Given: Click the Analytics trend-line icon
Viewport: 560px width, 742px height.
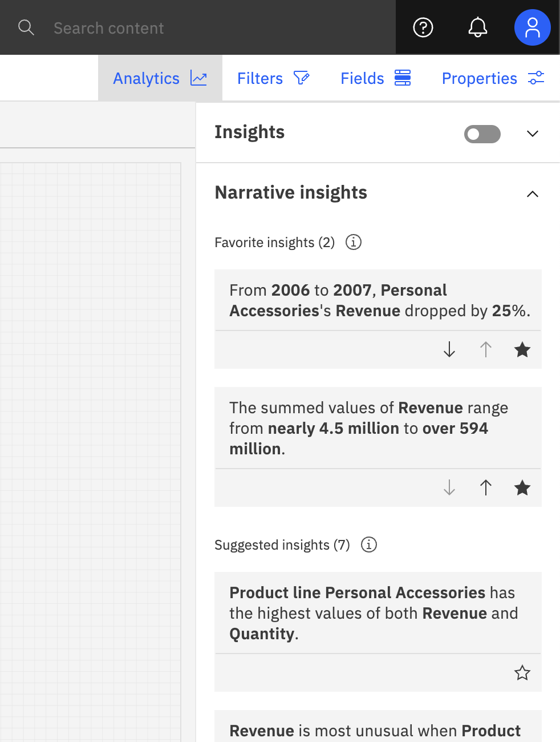Looking at the screenshot, I should pos(198,78).
